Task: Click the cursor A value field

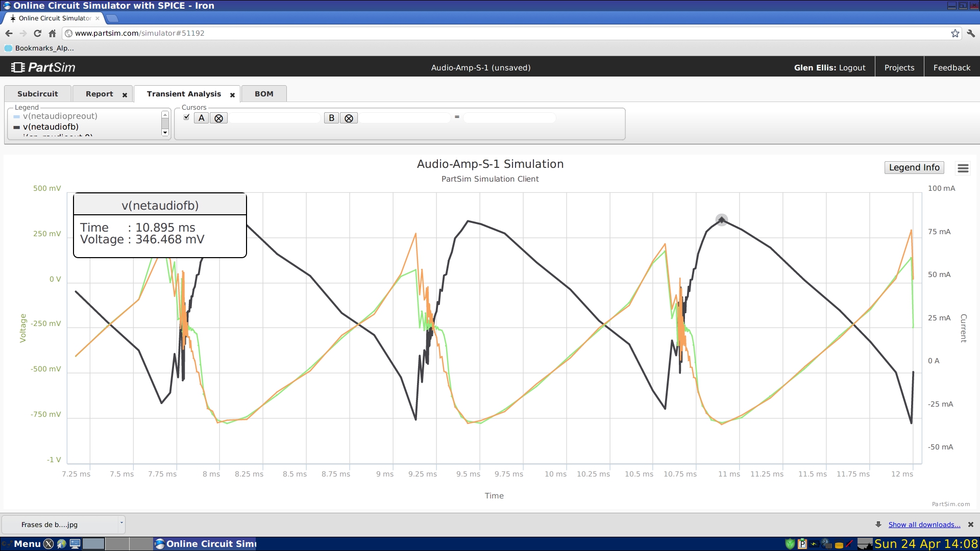Action: coord(275,118)
